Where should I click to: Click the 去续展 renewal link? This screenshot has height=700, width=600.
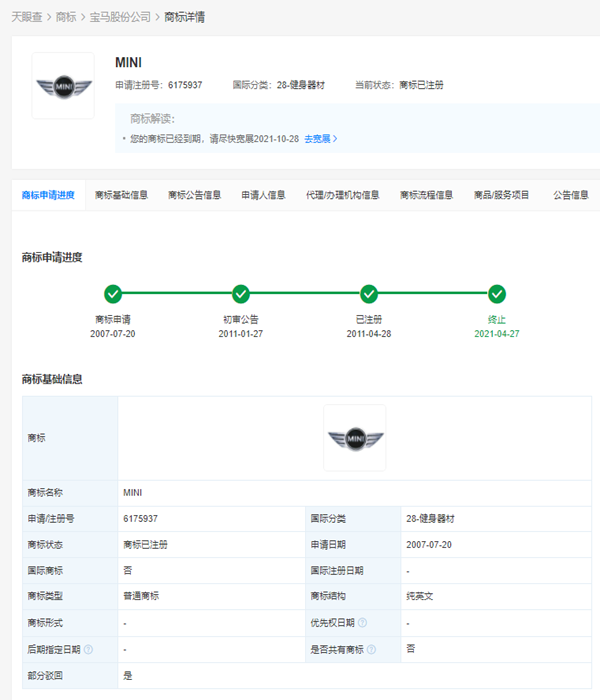click(x=320, y=138)
